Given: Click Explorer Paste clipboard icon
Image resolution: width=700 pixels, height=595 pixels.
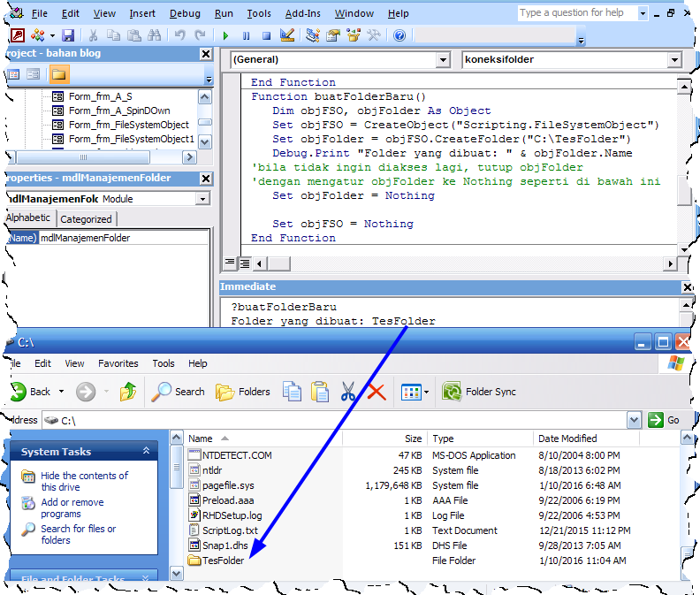Looking at the screenshot, I should 320,392.
